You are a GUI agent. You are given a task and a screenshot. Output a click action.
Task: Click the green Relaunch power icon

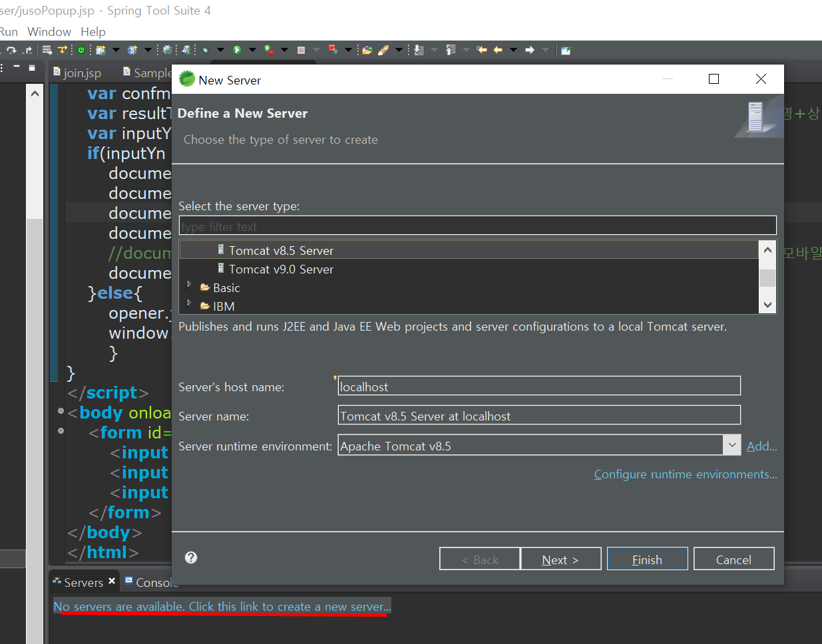tap(81, 50)
